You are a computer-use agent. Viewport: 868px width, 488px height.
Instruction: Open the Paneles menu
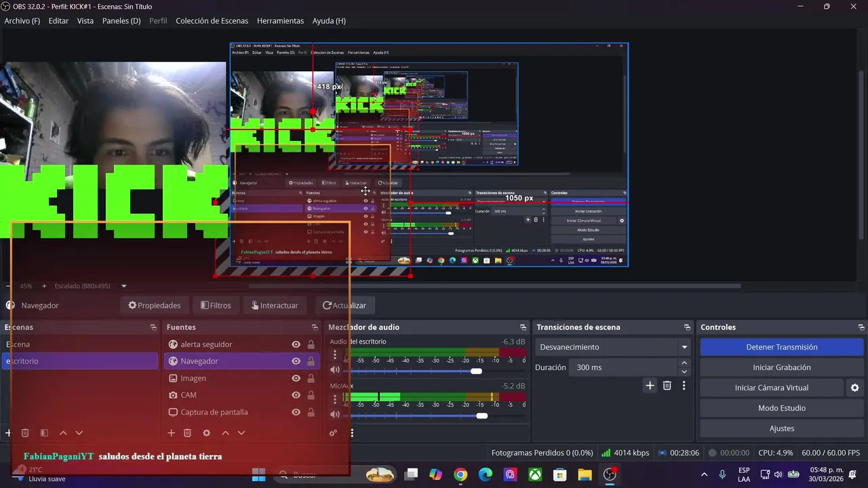coord(121,21)
